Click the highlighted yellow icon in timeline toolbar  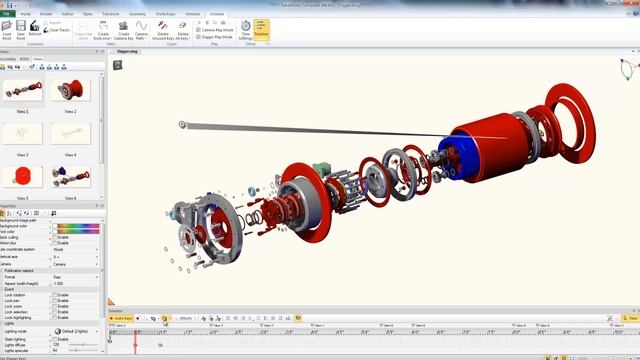click(164, 318)
